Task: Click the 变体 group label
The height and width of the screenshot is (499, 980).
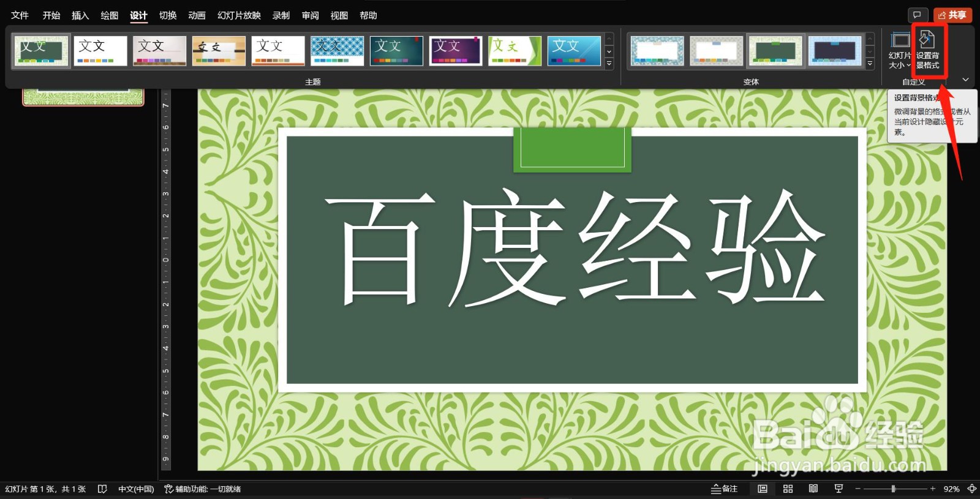Action: (751, 82)
